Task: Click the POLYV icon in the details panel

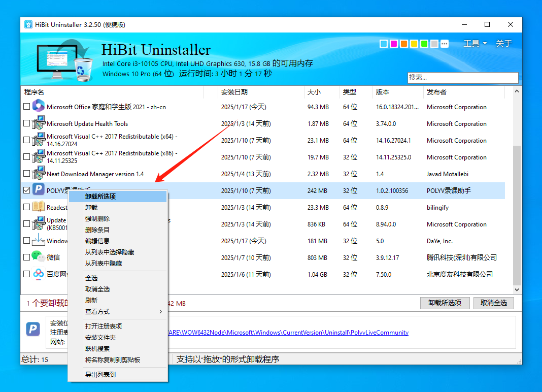Action: click(x=32, y=329)
